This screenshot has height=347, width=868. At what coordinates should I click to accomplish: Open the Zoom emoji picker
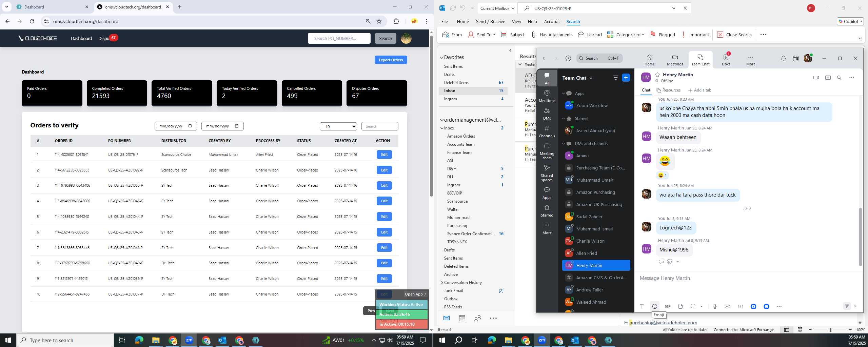[655, 306]
